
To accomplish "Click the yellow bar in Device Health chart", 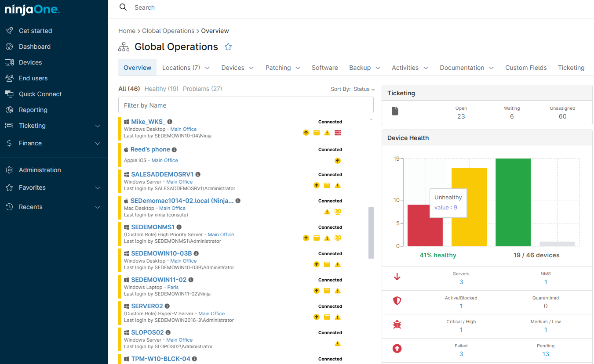I will click(x=469, y=207).
